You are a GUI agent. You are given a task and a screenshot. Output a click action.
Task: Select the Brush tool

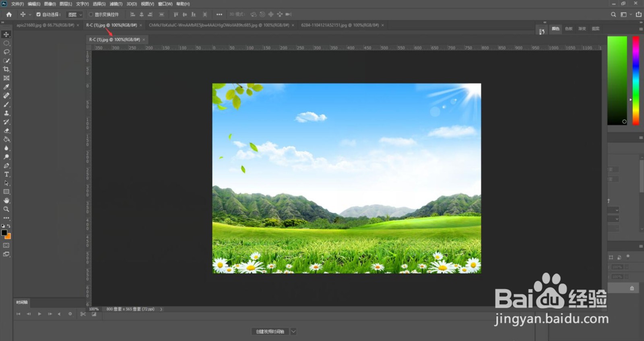click(6, 104)
